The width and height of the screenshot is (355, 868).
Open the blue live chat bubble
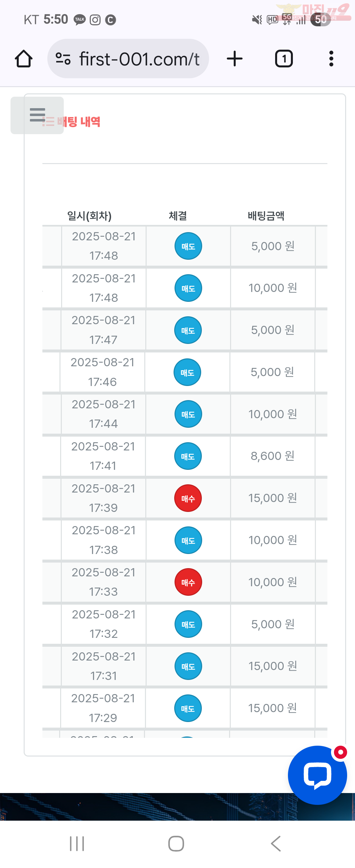(317, 775)
